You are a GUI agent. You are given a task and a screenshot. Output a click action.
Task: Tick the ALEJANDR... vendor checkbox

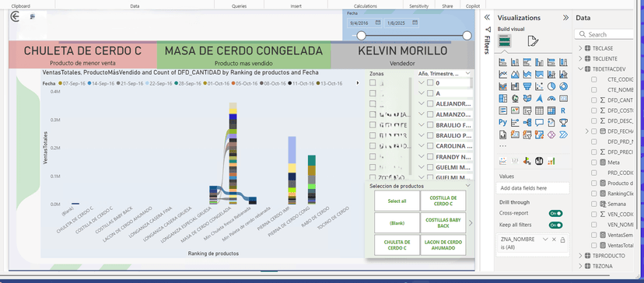429,103
